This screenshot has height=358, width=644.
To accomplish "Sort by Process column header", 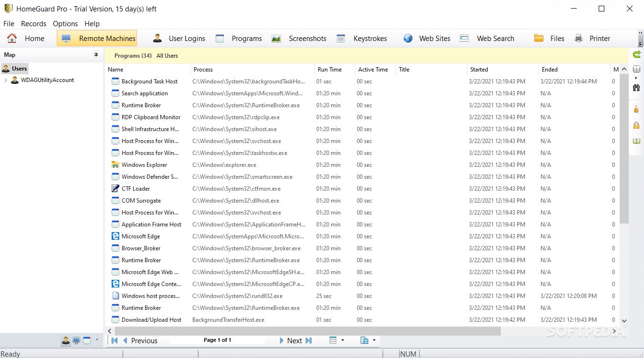I will 252,70.
